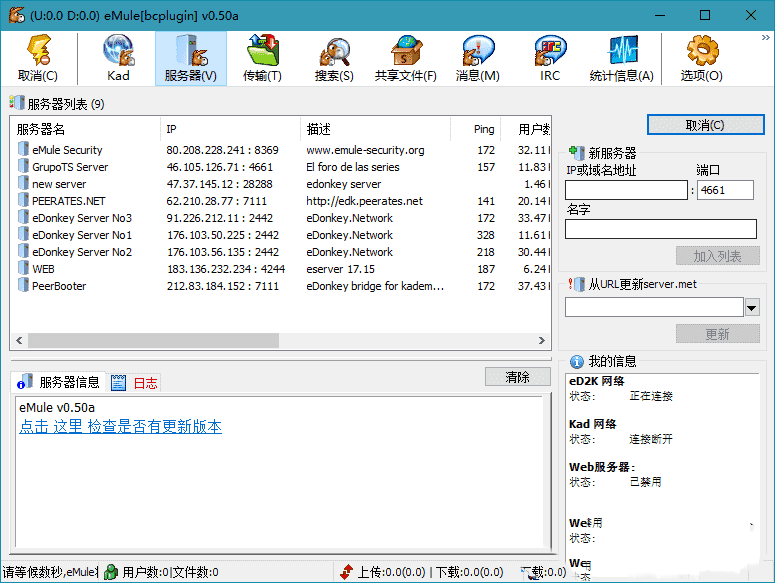Select the 服务器信息 tab

59,382
